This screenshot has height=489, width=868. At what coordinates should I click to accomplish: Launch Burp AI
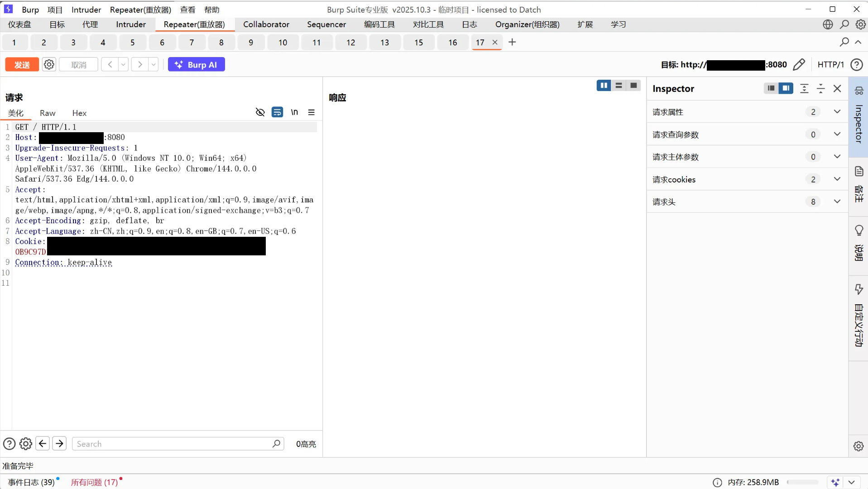click(197, 65)
